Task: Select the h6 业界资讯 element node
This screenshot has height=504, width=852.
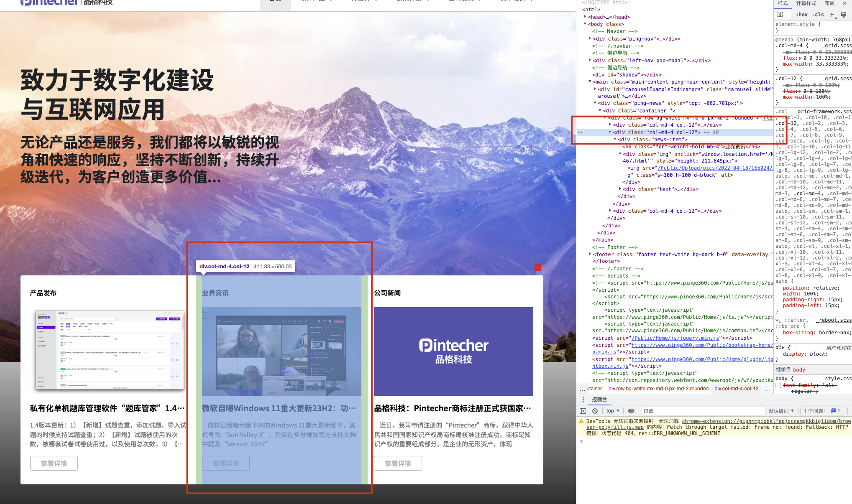Action: (691, 147)
